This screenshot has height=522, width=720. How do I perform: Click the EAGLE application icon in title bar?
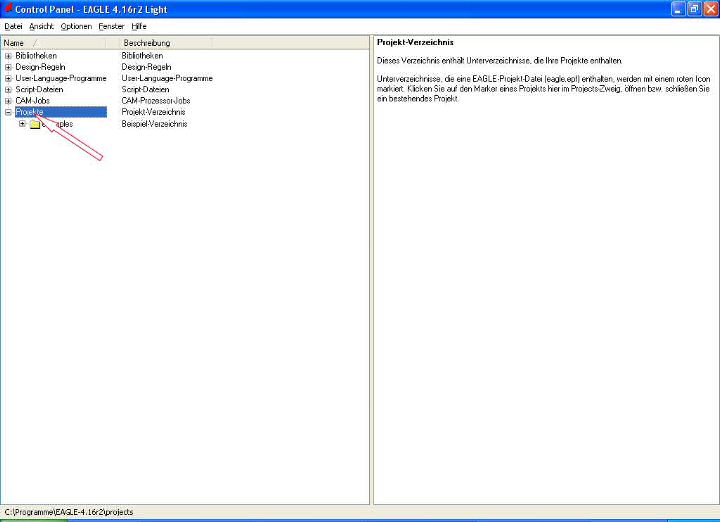click(8, 8)
